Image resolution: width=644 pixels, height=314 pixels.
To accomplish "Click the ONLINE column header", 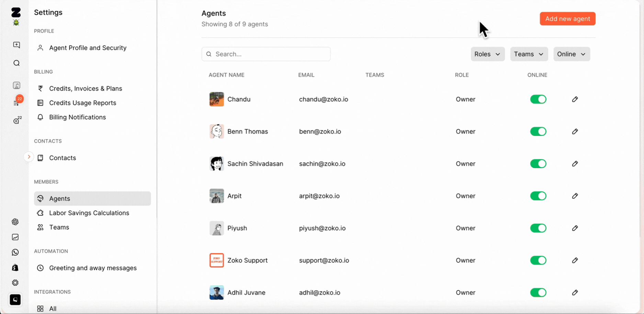I will [x=538, y=75].
